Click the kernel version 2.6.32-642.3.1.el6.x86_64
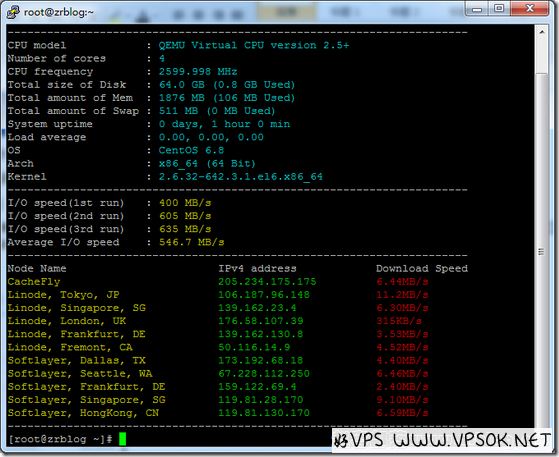 coord(241,176)
